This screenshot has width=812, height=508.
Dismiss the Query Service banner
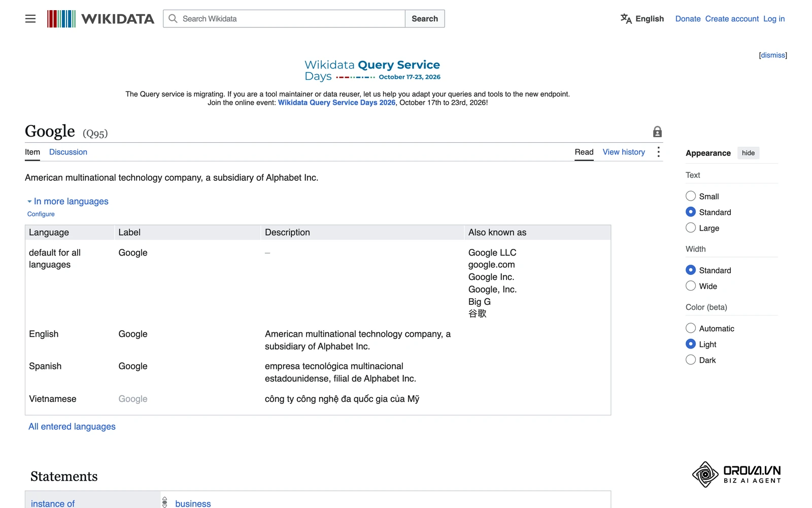(773, 55)
